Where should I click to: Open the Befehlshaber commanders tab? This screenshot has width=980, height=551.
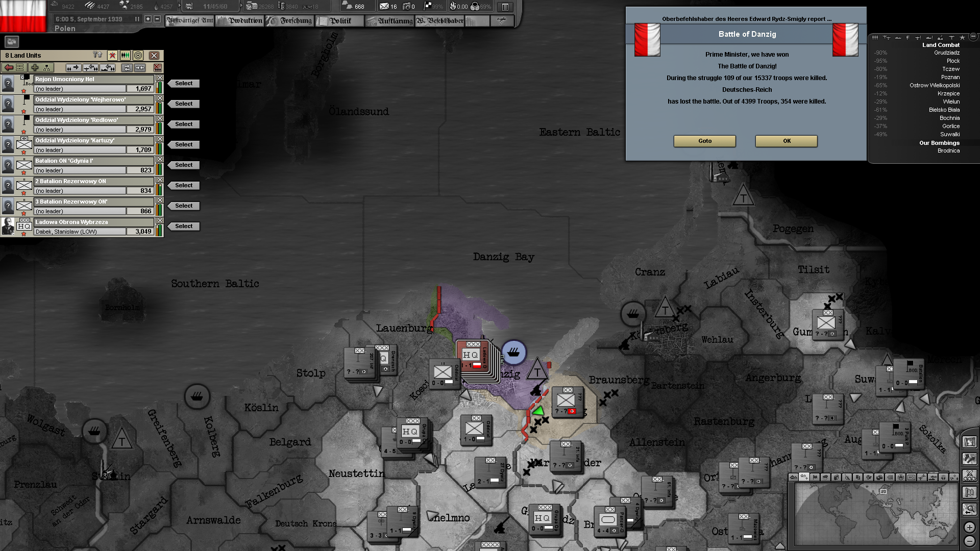tap(440, 20)
